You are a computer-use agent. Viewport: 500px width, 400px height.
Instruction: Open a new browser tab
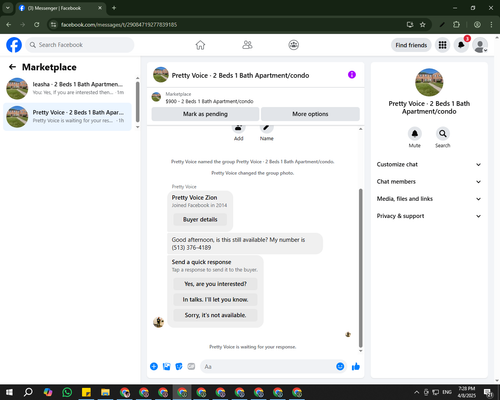(114, 8)
